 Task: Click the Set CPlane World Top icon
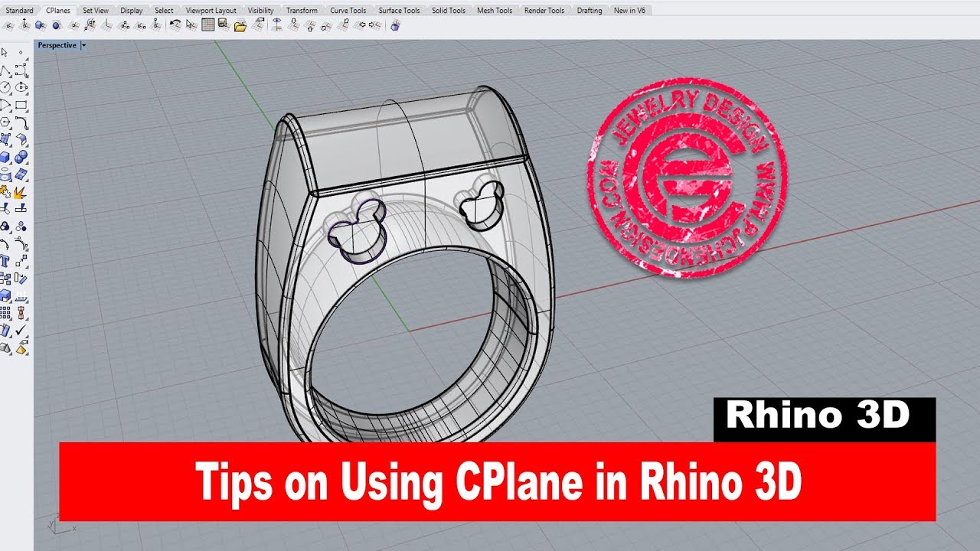pos(294,25)
